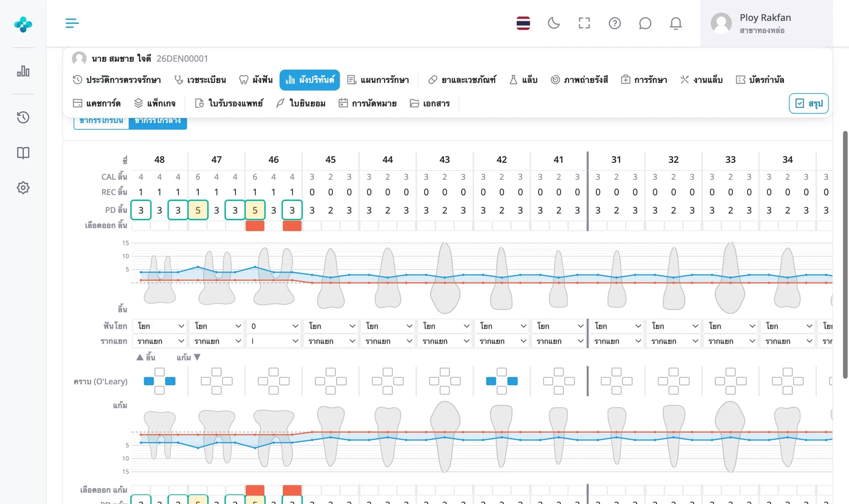Toggle top plaque box for tooth 45
Viewport: 849px width, 504px height.
click(x=331, y=372)
